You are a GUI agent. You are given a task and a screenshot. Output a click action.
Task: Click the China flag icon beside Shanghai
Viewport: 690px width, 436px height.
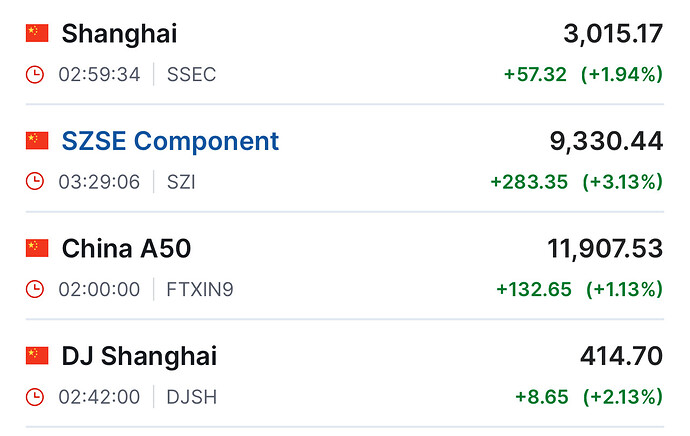(x=37, y=33)
